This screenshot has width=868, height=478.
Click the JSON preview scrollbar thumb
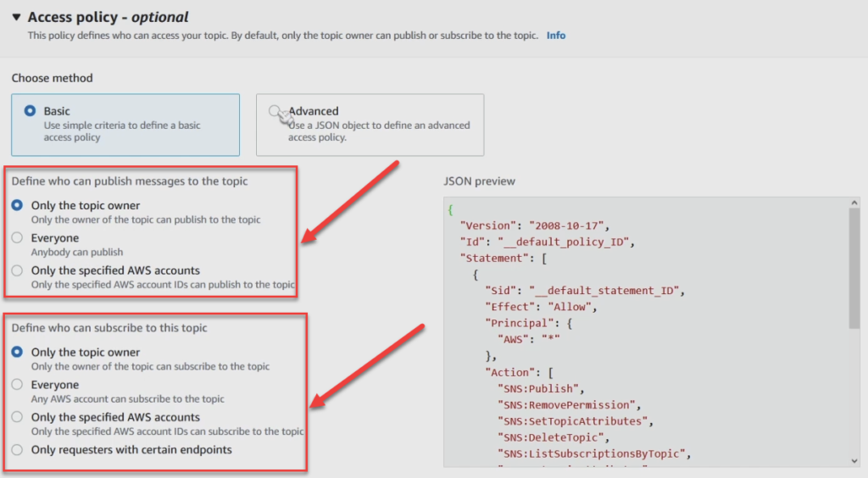854,267
